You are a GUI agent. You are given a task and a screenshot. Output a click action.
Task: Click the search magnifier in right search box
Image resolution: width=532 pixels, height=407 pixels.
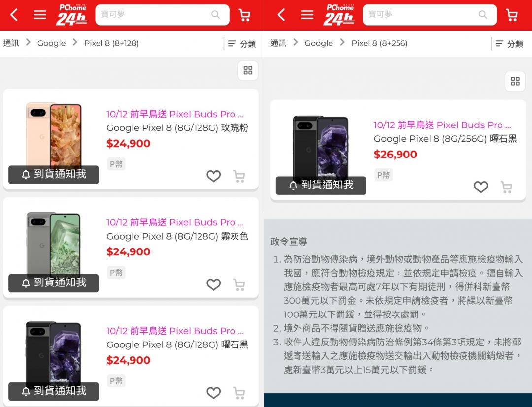tap(482, 15)
